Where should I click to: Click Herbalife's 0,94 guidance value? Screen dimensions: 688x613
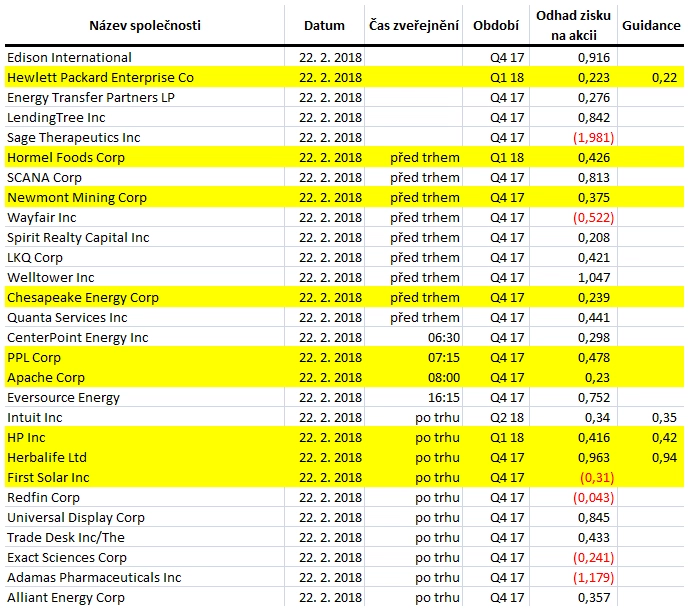[664, 458]
